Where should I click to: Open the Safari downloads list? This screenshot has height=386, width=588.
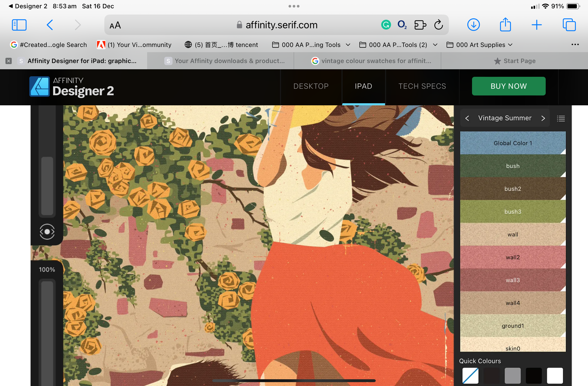pos(474,25)
